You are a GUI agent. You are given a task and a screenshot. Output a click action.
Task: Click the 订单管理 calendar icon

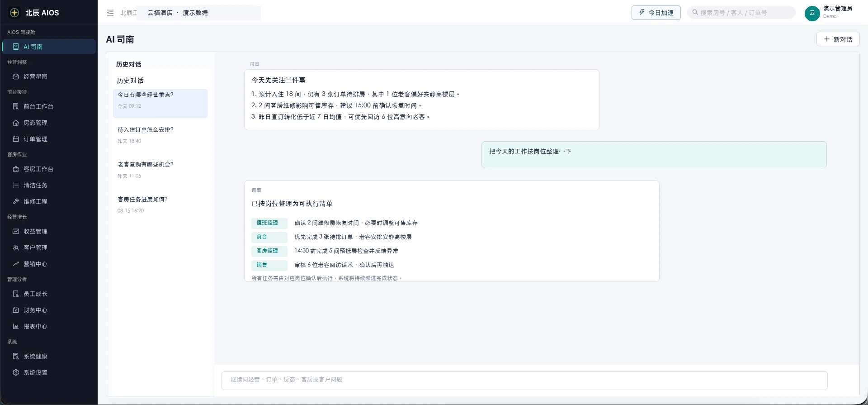16,139
